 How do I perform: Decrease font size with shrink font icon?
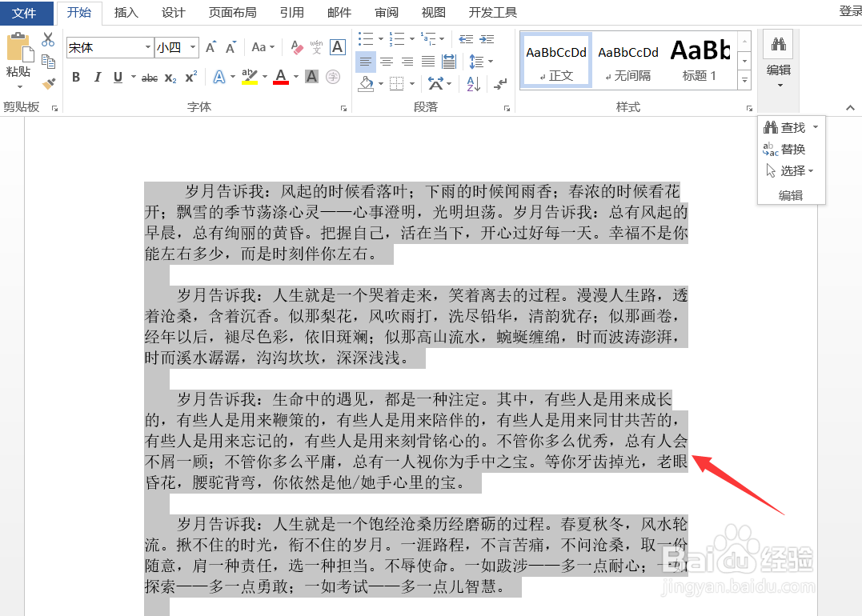point(231,48)
